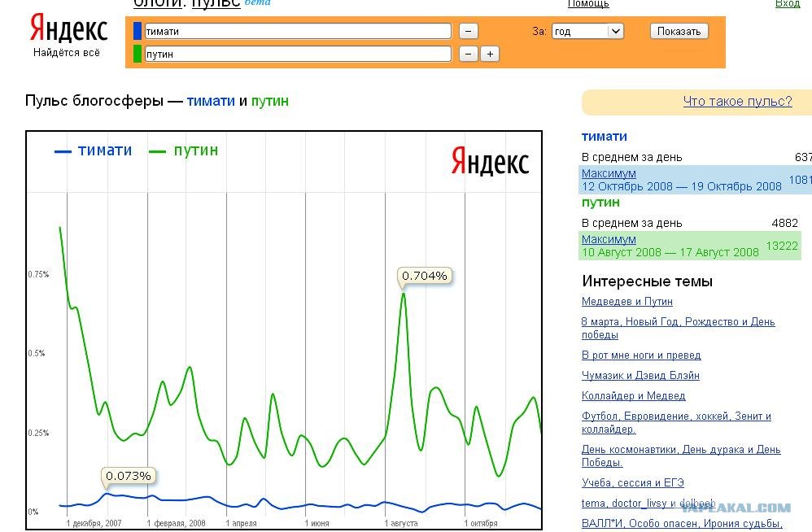
Task: Click the Yandex logo in the header
Action: tap(69, 29)
